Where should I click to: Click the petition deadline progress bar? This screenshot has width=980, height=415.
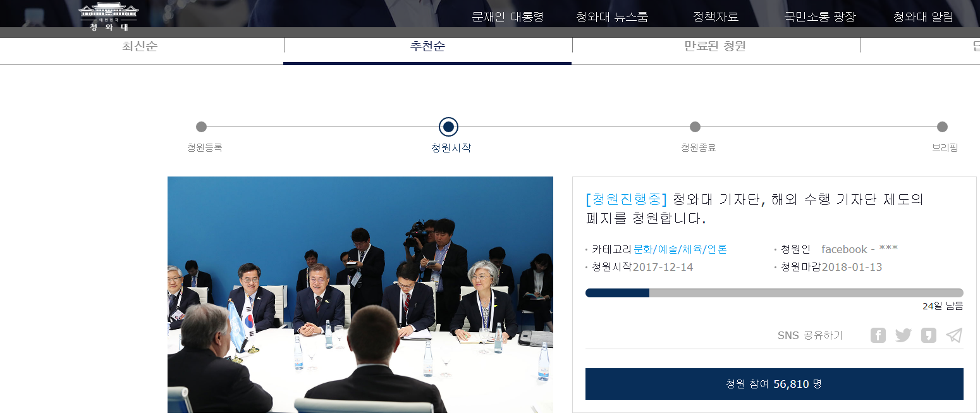(x=774, y=293)
